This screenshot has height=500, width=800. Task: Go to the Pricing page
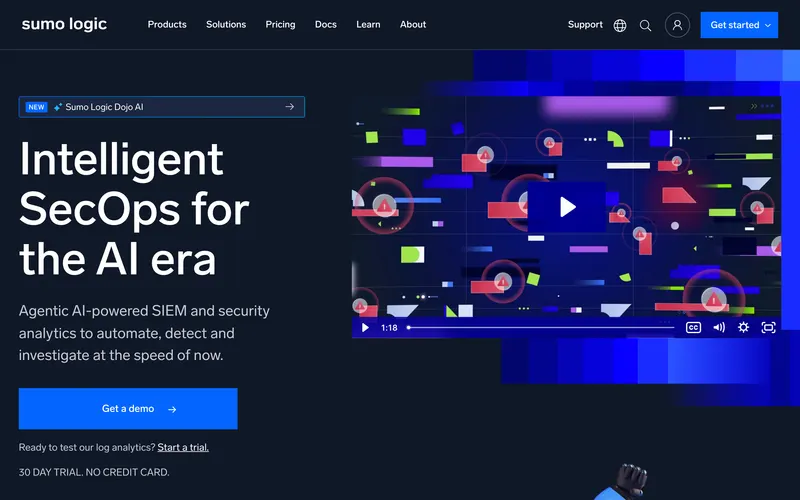click(x=280, y=24)
